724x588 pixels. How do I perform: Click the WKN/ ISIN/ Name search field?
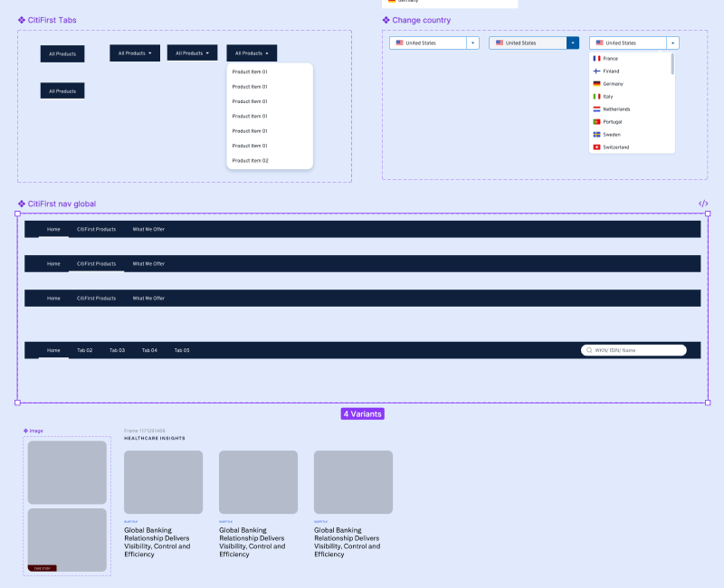click(x=633, y=350)
